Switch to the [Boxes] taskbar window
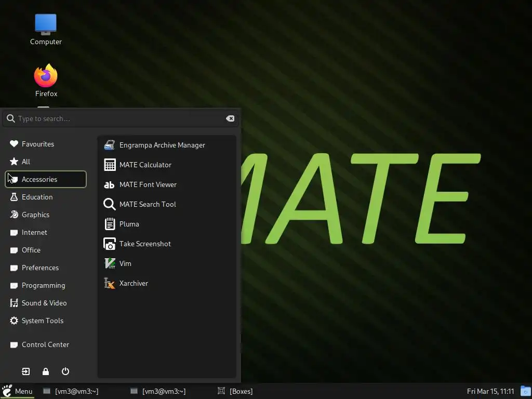This screenshot has width=532, height=399. click(x=235, y=391)
